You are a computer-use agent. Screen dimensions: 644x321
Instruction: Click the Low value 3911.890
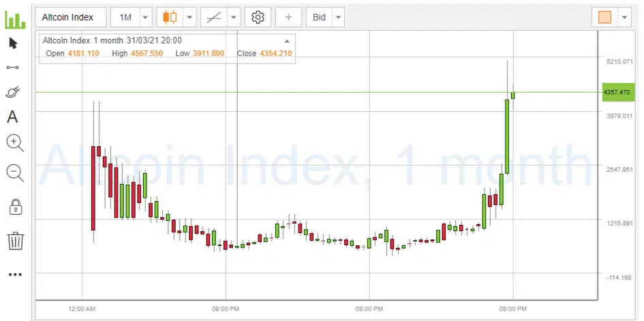pyautogui.click(x=209, y=53)
